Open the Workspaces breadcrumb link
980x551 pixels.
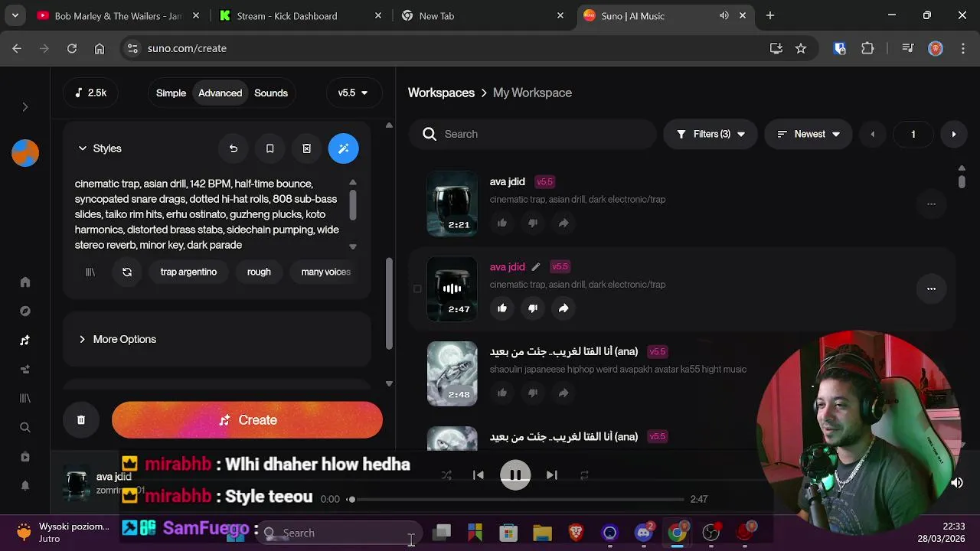click(441, 93)
